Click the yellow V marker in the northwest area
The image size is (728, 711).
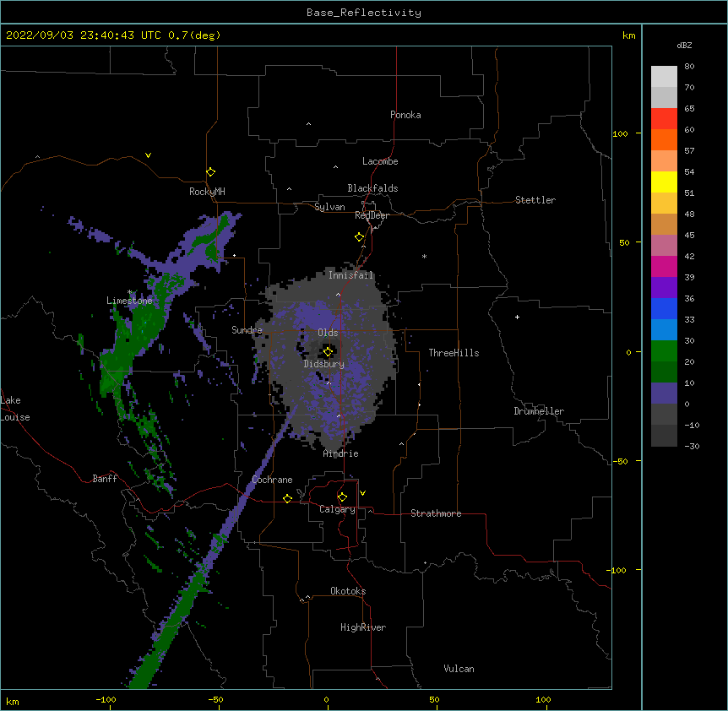coord(148,155)
